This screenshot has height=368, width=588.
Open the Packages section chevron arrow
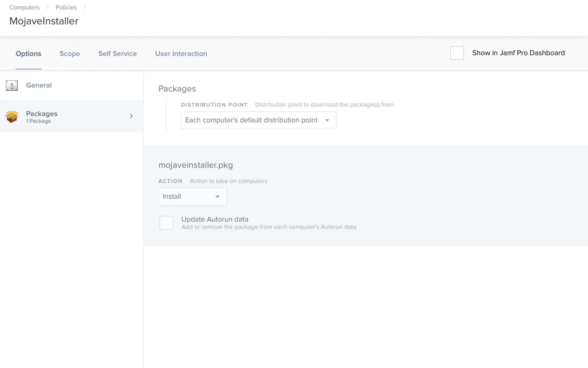pos(131,116)
